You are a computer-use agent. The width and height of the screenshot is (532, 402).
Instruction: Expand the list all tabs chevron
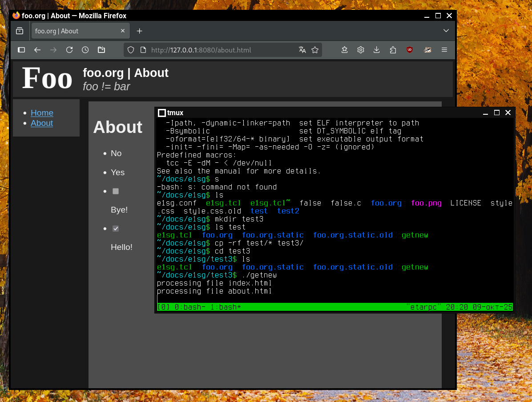tap(446, 31)
